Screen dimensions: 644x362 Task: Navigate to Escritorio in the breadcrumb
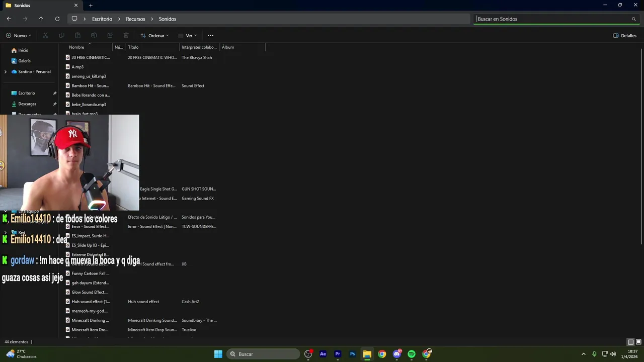coord(102,19)
